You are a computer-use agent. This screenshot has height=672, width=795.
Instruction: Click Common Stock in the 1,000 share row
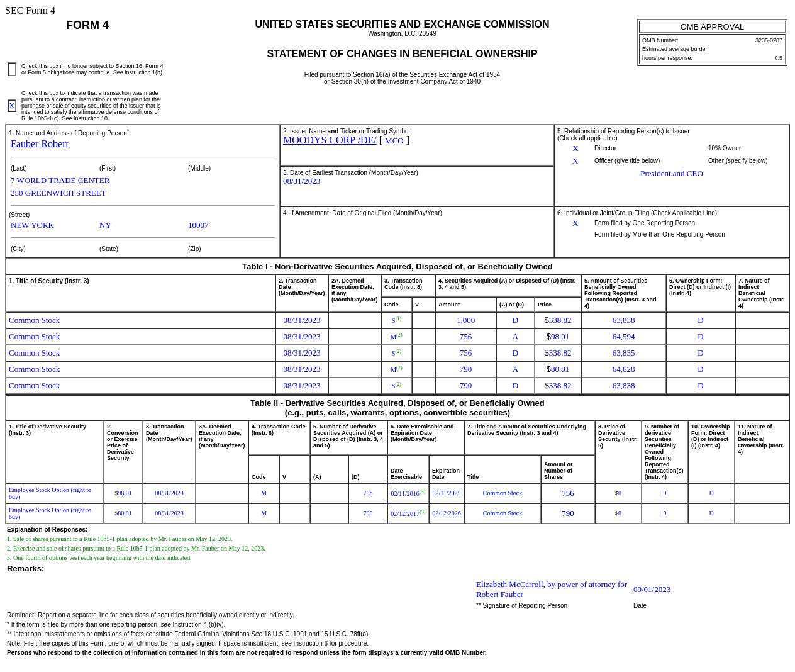tap(35, 320)
